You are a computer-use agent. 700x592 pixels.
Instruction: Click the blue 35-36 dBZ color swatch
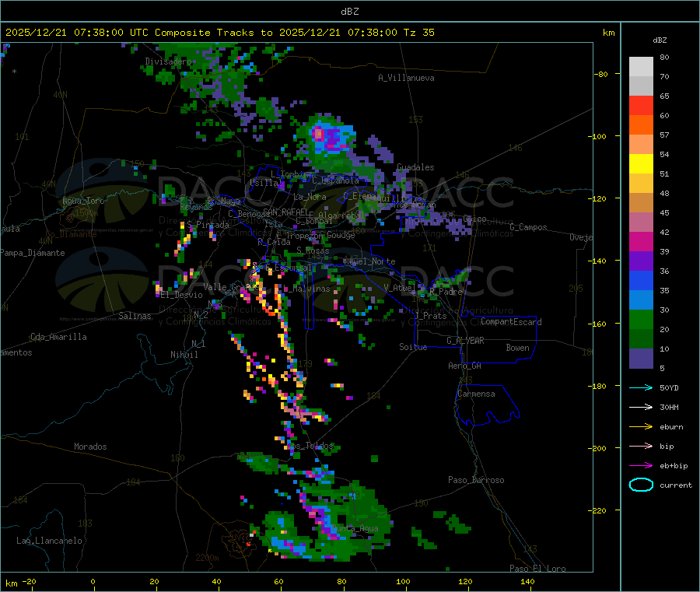coord(641,280)
